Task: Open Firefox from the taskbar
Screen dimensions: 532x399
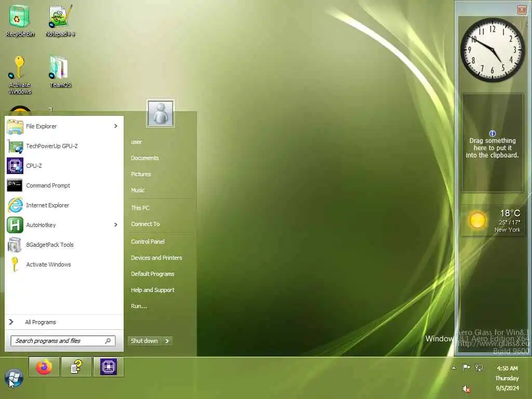Action: click(x=44, y=367)
